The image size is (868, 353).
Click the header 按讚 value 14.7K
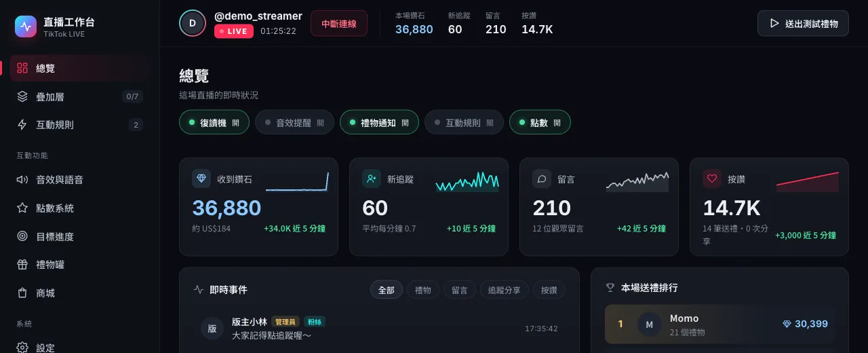(x=537, y=29)
